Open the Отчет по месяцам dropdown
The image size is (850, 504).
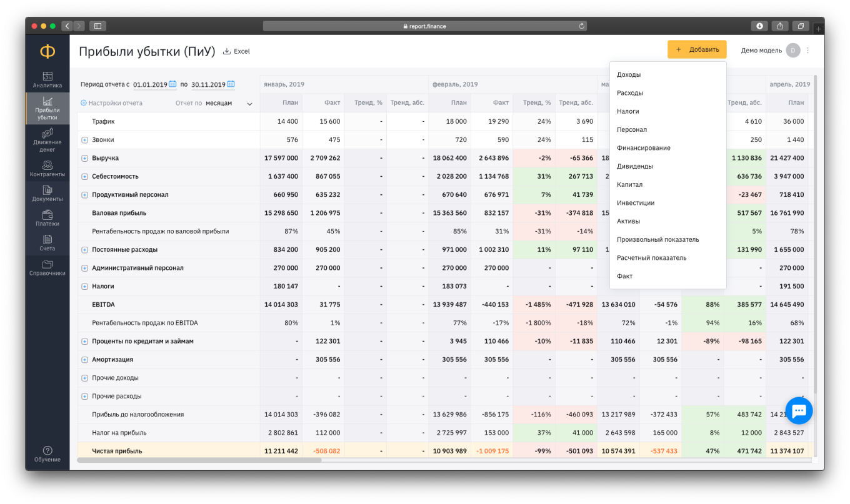click(x=228, y=104)
